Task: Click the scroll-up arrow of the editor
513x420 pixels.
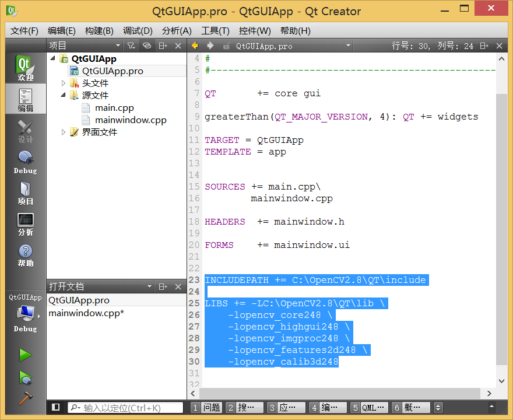Action: pyautogui.click(x=501, y=59)
